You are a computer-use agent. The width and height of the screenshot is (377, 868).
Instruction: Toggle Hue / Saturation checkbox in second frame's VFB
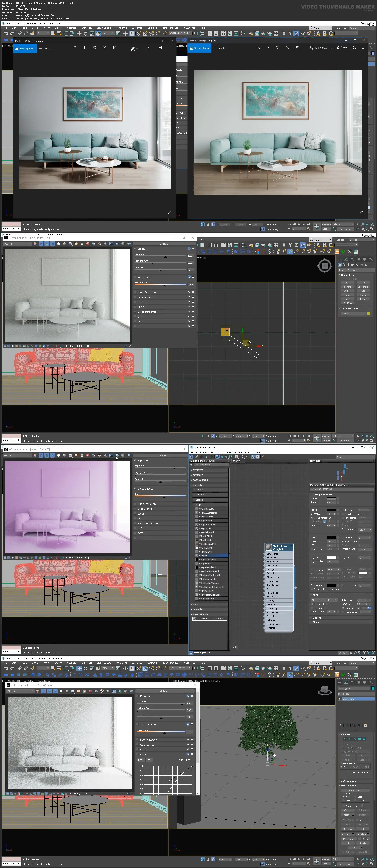135,292
